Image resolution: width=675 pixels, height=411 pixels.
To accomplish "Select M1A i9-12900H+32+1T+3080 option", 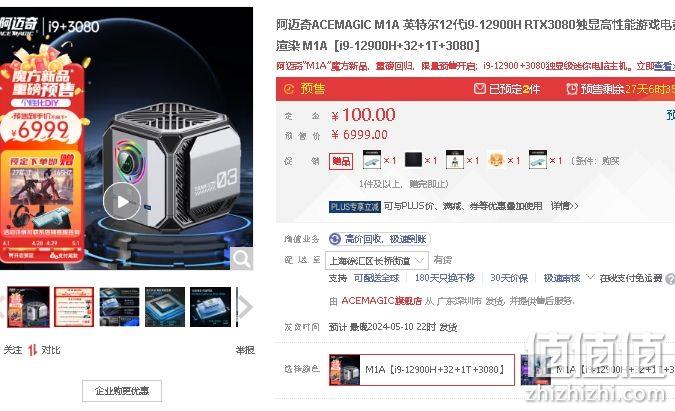I will [421, 369].
